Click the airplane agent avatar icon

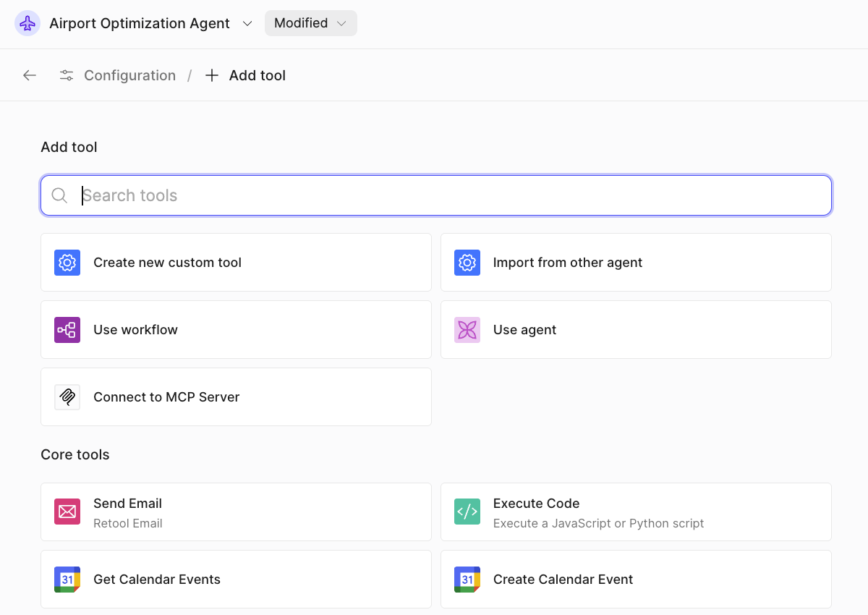(27, 22)
